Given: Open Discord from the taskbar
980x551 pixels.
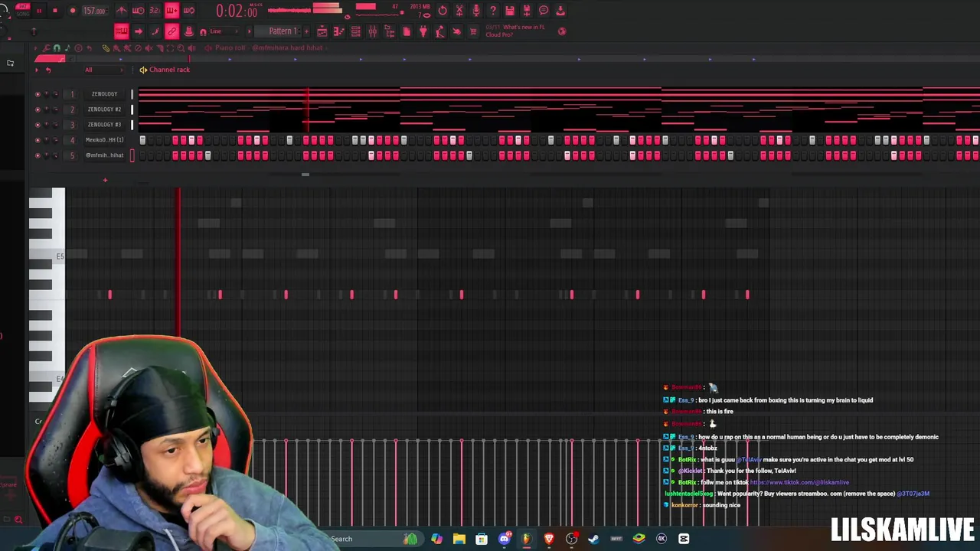Looking at the screenshot, I should (504, 539).
